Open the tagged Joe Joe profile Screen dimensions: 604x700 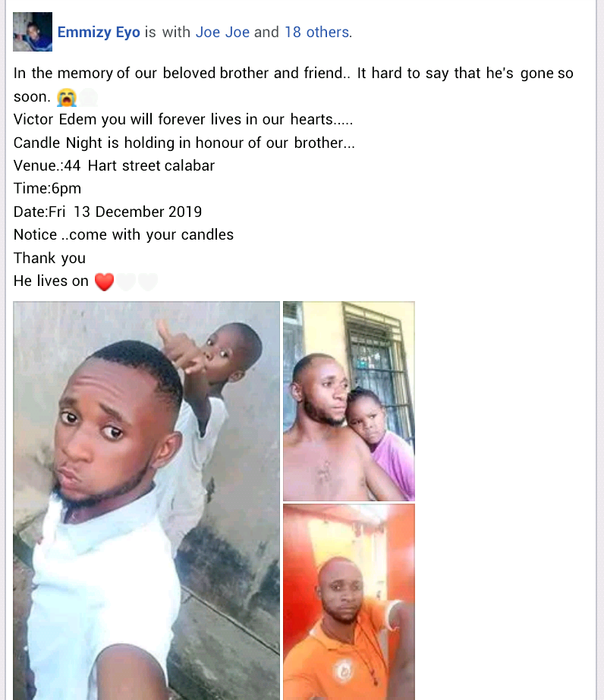click(222, 32)
